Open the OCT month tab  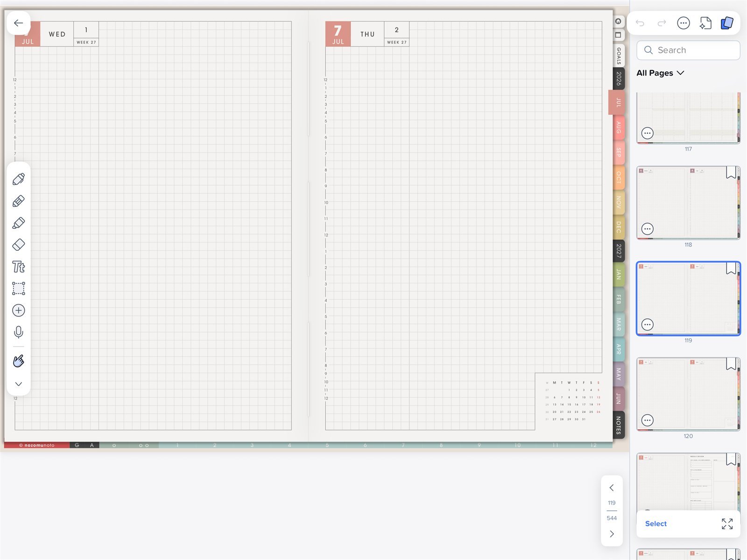point(619,177)
